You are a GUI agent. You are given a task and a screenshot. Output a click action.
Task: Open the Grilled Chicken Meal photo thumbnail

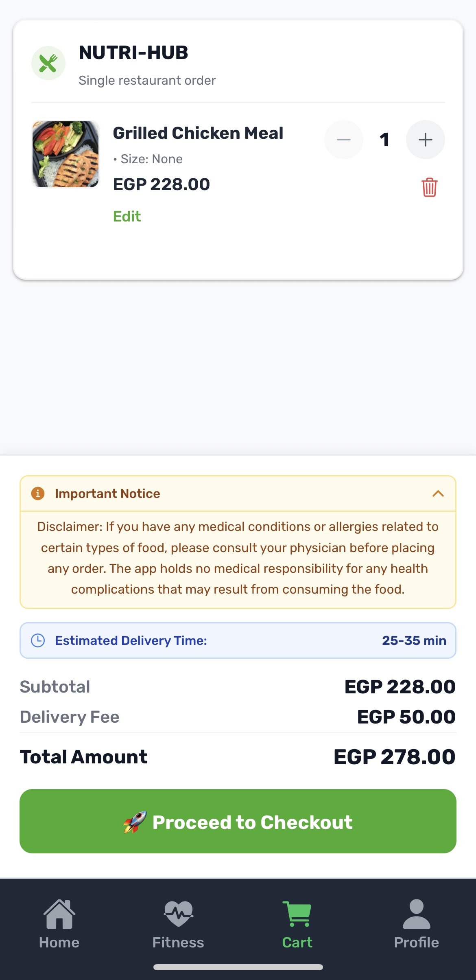tap(66, 154)
